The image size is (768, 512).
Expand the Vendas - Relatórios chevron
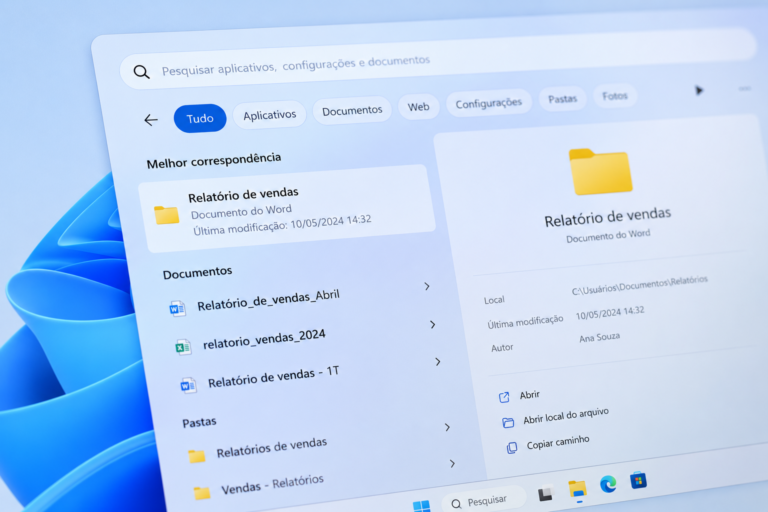pos(452,463)
